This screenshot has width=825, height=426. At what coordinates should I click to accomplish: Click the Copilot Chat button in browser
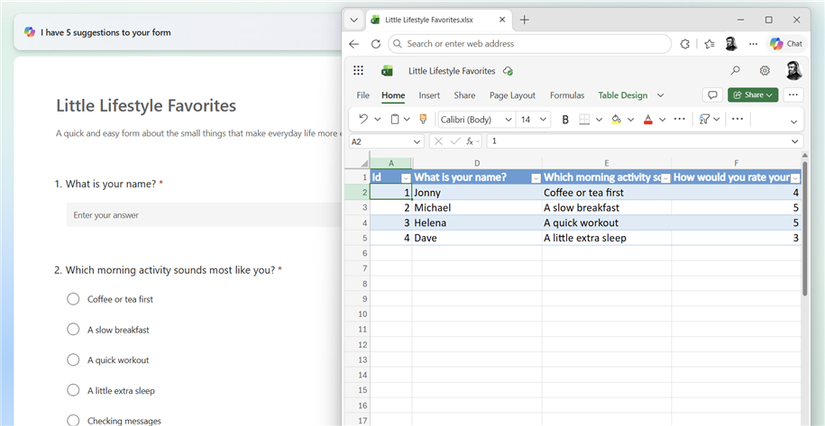point(786,44)
